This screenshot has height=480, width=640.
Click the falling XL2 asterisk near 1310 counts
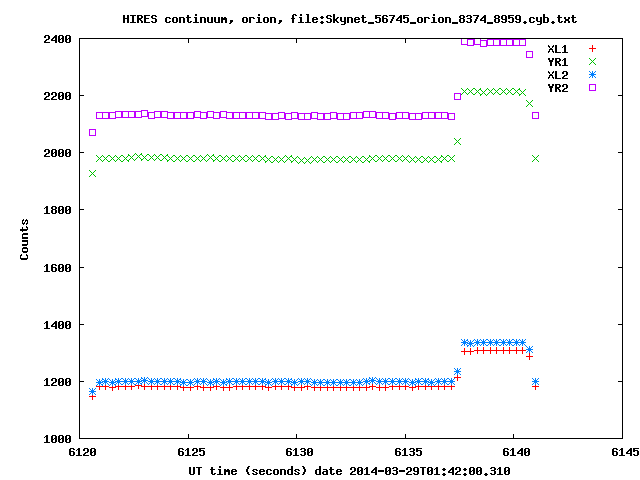(529, 349)
